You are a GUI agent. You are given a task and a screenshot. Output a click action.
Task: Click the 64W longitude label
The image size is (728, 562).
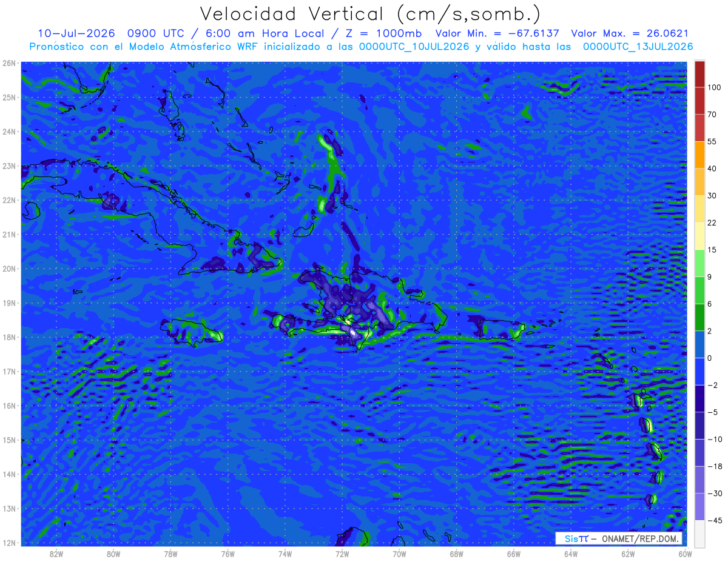(571, 554)
